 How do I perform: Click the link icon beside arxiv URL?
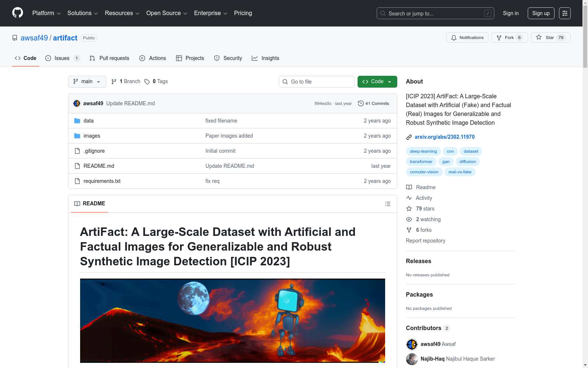tap(409, 137)
